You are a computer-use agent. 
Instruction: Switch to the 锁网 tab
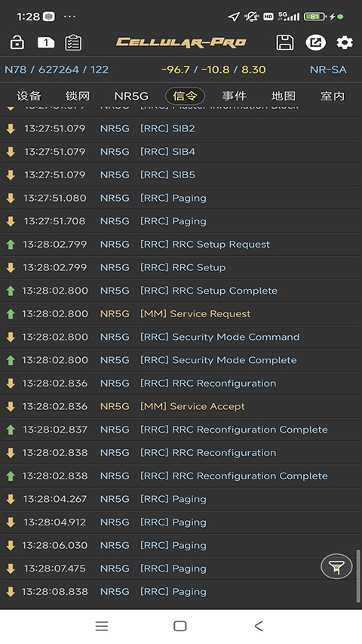[78, 96]
